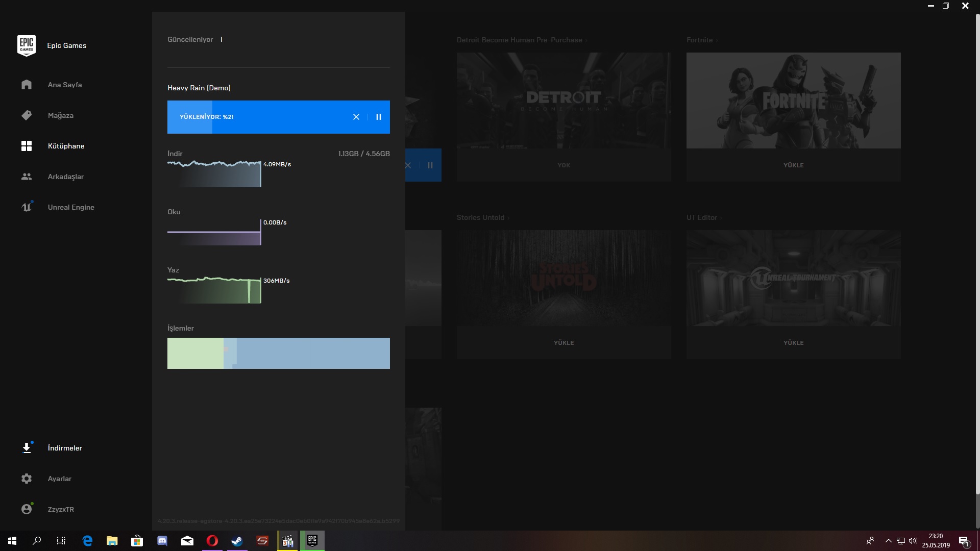
Task: Open the İndirmeler download arrow icon
Action: 27,448
